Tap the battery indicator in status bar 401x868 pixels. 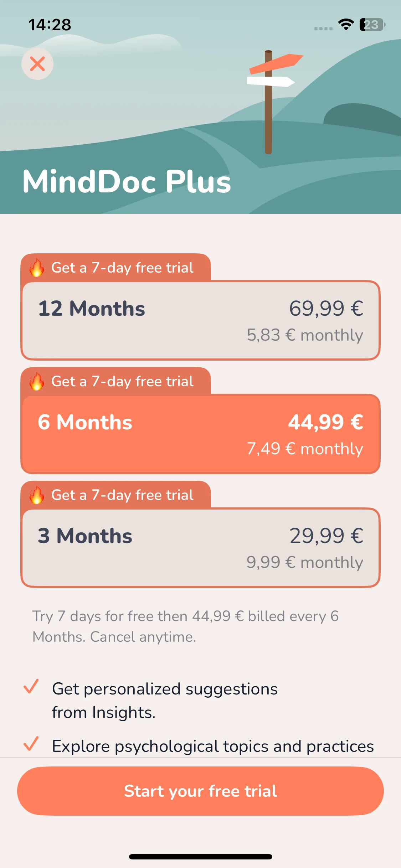coord(372,25)
